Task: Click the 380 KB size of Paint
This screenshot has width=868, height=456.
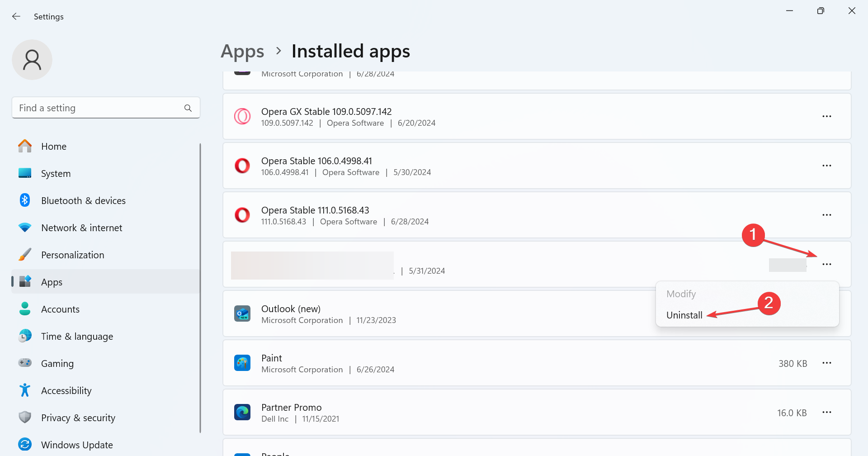Action: tap(793, 363)
